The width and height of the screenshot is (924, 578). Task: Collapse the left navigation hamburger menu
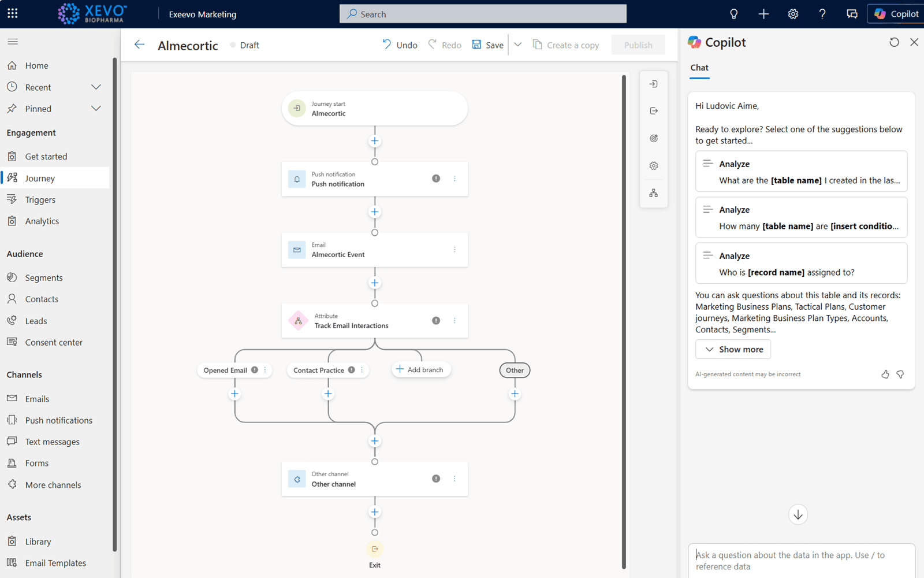coord(13,42)
